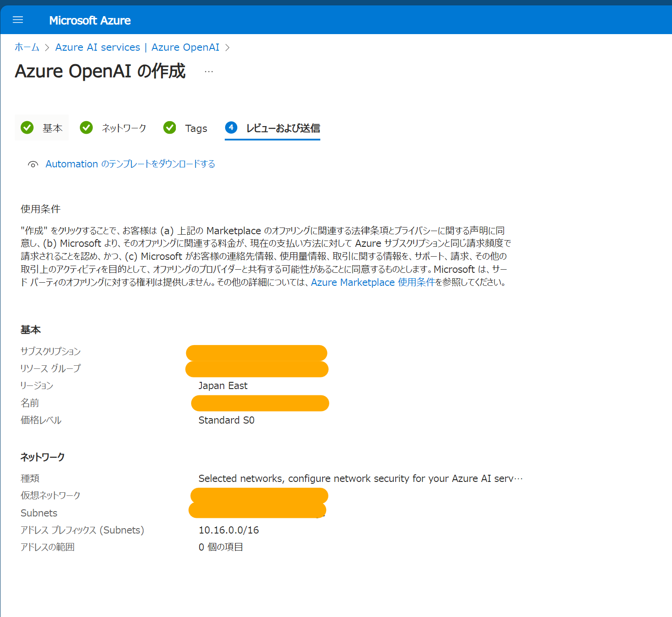Click the 種類 label

(30, 479)
